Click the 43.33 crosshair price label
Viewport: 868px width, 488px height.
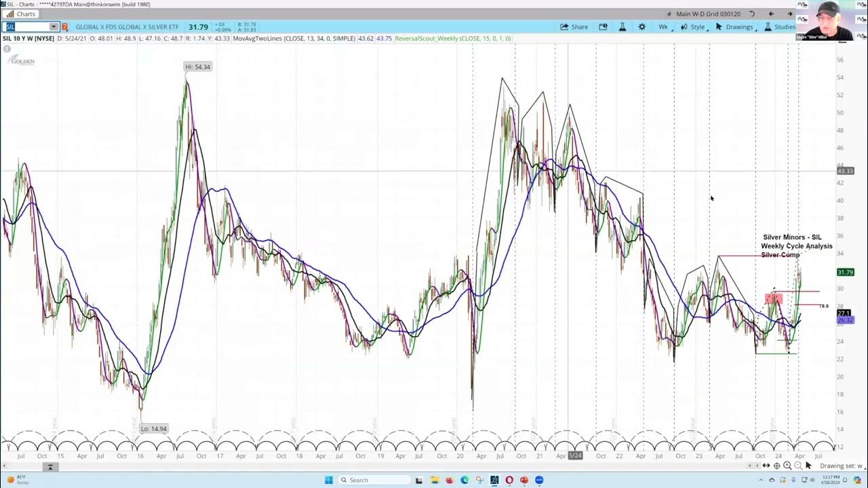(x=845, y=171)
